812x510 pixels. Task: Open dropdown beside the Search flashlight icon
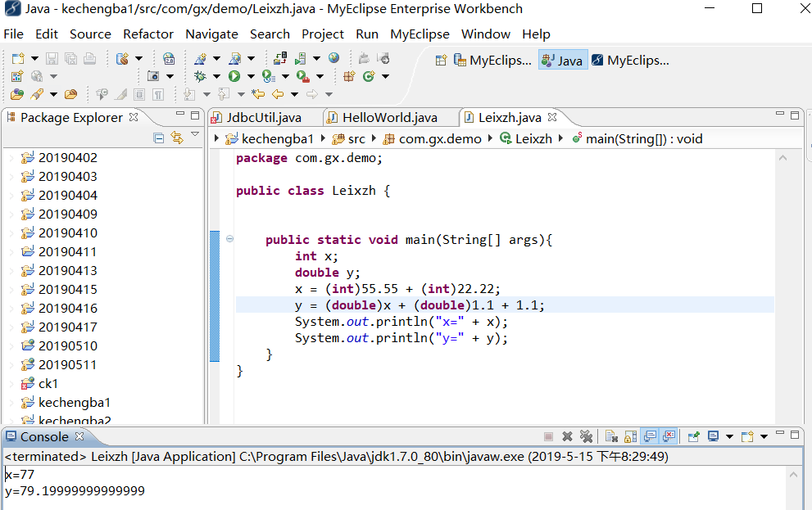click(x=53, y=94)
